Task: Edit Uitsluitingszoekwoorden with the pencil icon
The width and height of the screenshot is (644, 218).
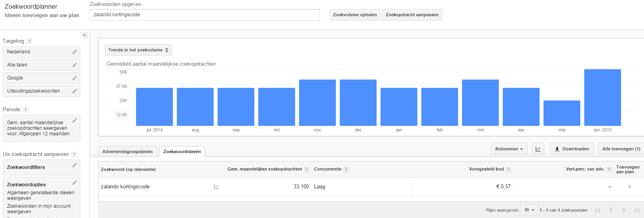Action: click(74, 91)
